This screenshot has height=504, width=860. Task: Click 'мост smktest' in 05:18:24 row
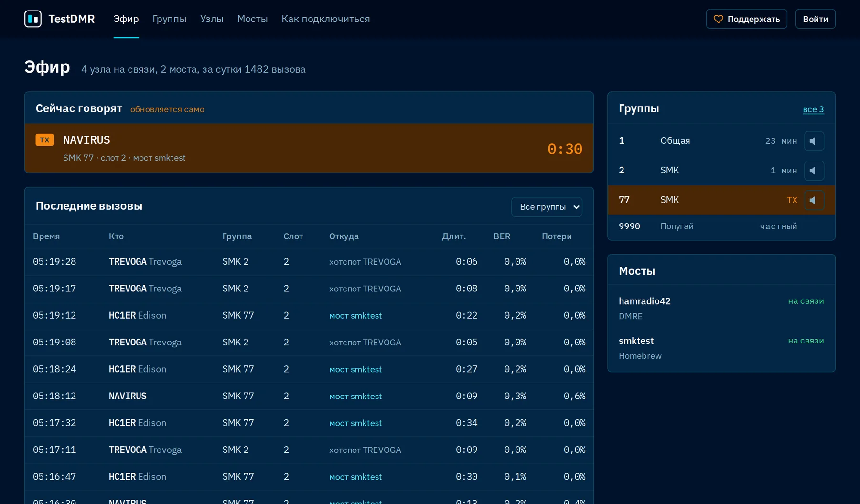355,369
